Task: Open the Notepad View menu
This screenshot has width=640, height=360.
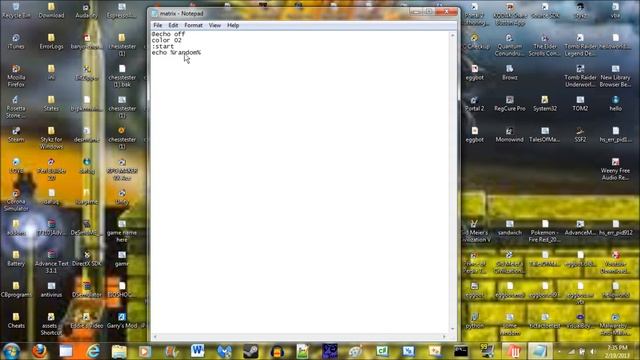Action: pyautogui.click(x=215, y=25)
